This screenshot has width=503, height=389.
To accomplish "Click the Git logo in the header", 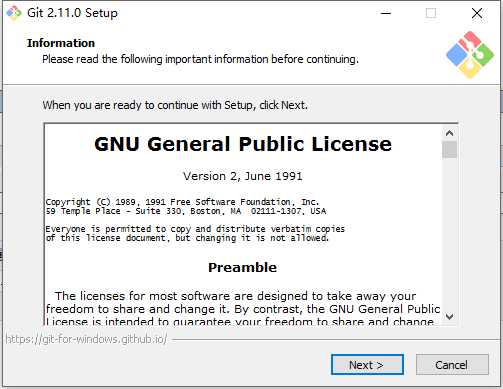I will [x=470, y=55].
